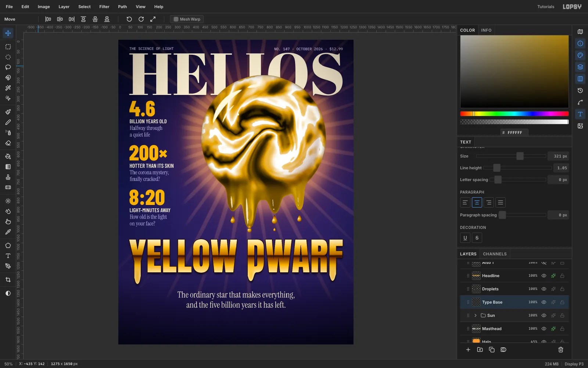Activate the Crop tool

[8, 280]
